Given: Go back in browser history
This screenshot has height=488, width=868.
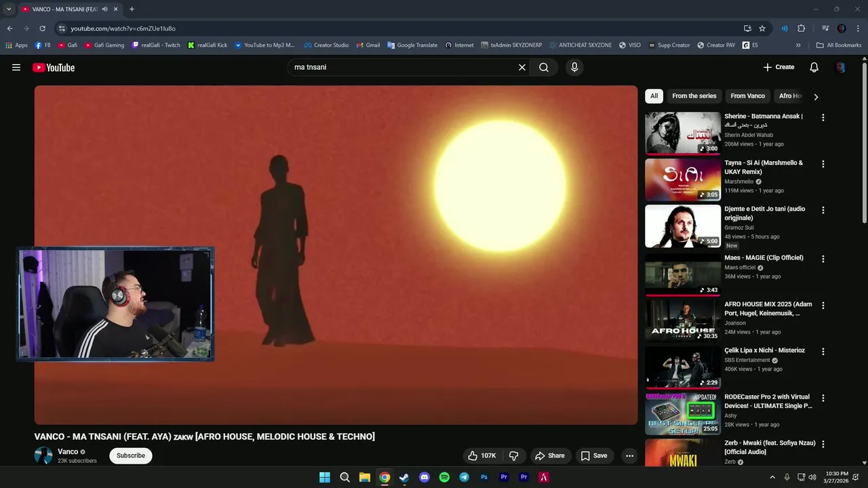Looking at the screenshot, I should pos(9,28).
